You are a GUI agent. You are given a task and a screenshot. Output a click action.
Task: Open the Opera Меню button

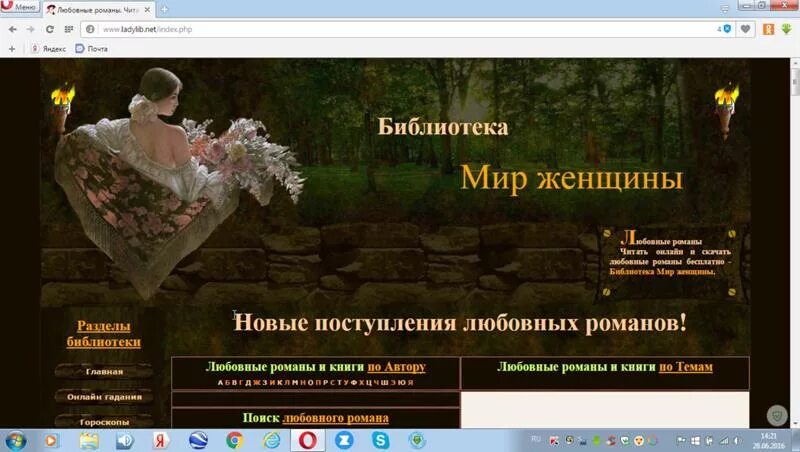pyautogui.click(x=19, y=7)
